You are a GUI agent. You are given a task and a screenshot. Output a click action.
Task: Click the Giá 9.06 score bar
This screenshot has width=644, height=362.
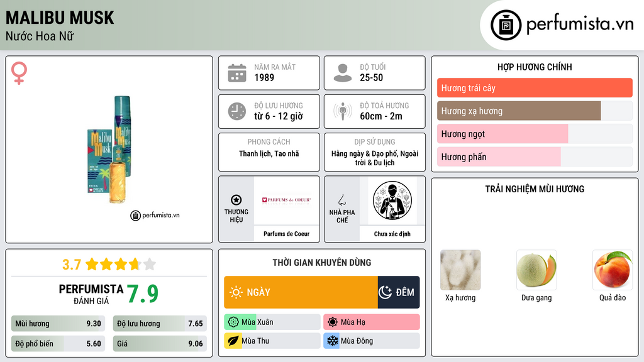tap(160, 344)
